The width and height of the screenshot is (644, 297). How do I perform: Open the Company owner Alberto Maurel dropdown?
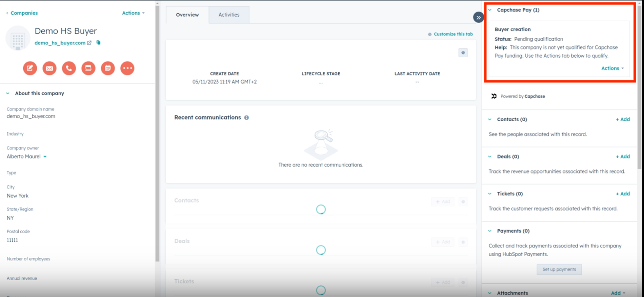(27, 157)
